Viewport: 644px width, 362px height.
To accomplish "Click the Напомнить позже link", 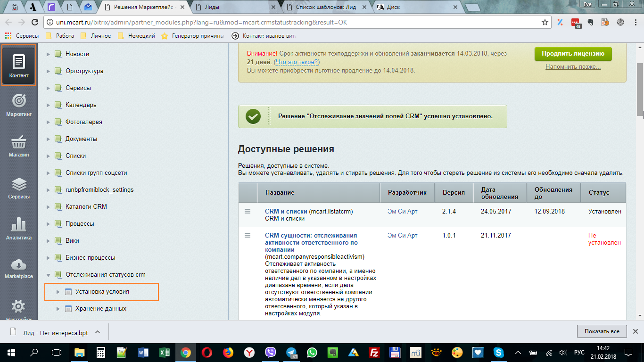I will click(573, 67).
